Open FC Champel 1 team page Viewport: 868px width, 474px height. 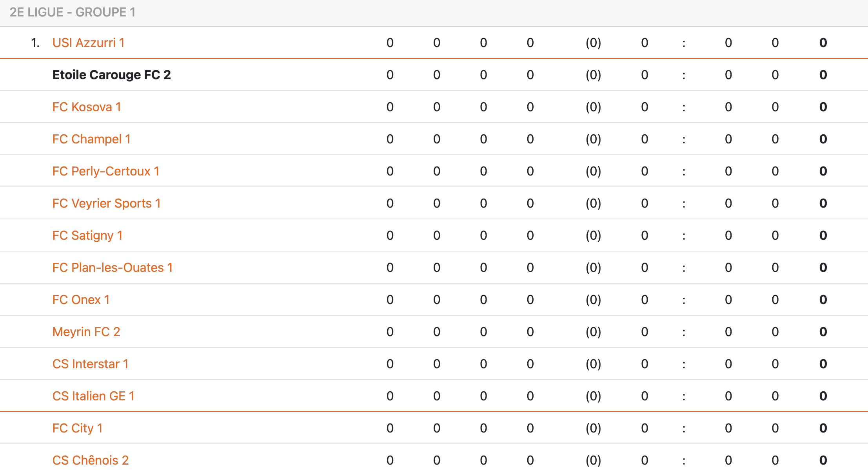[x=91, y=139]
